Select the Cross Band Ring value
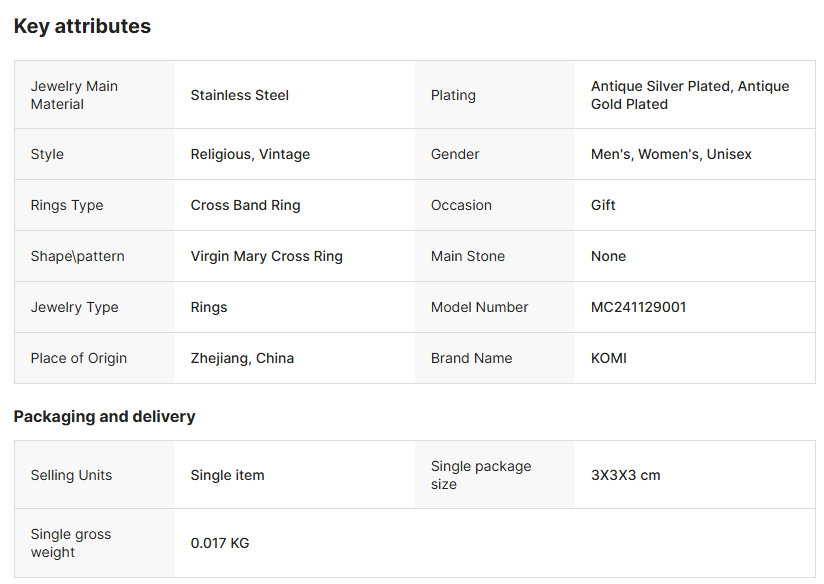824x584 pixels. [x=245, y=205]
